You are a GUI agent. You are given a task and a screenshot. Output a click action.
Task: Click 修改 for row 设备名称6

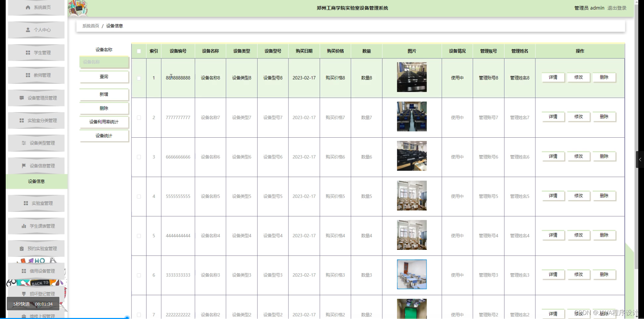click(x=579, y=156)
